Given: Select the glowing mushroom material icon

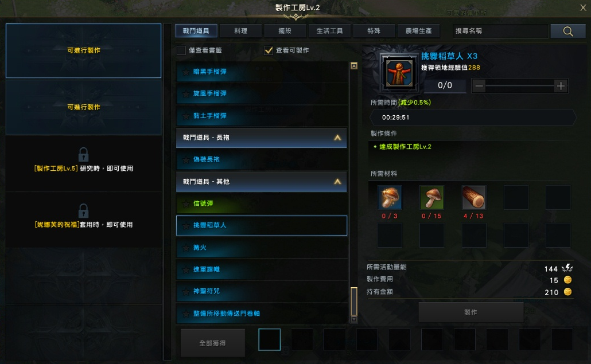Looking at the screenshot, I should pos(390,197).
